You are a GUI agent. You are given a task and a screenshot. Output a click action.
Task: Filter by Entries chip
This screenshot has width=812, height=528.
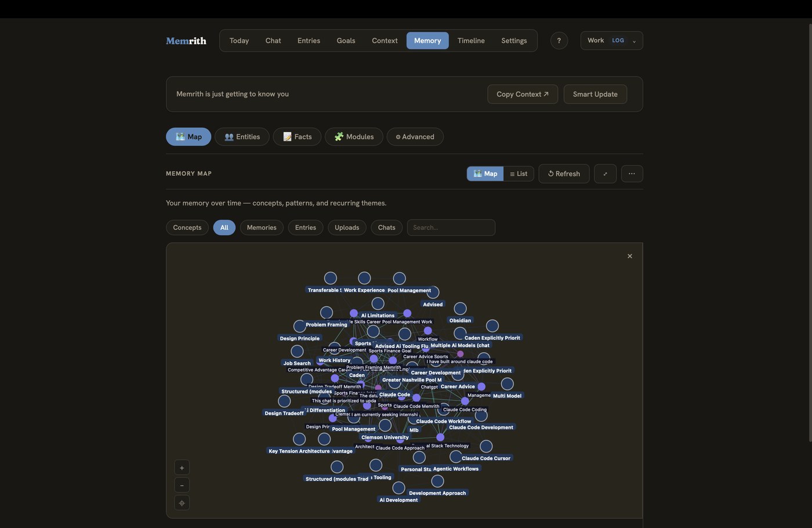point(305,227)
